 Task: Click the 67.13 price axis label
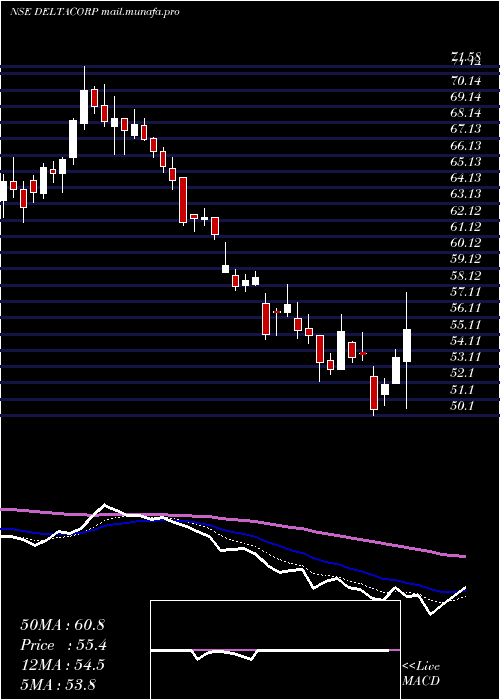(x=466, y=129)
